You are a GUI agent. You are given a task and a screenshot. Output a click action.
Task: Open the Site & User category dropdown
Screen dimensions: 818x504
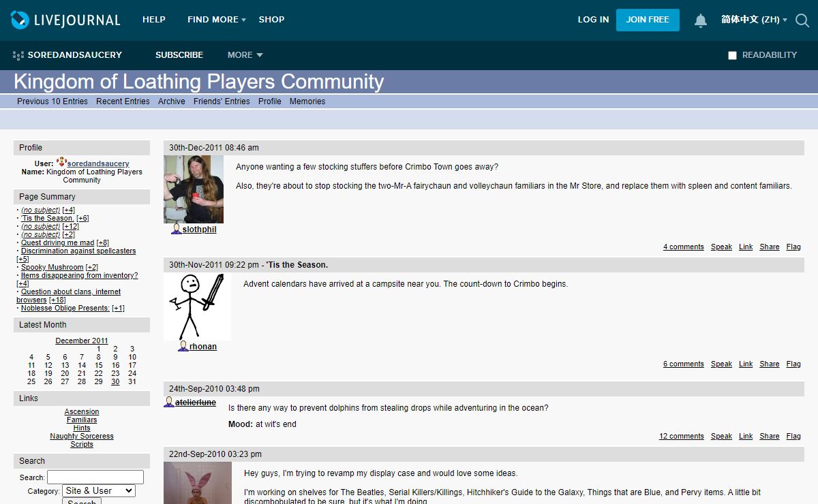click(99, 490)
